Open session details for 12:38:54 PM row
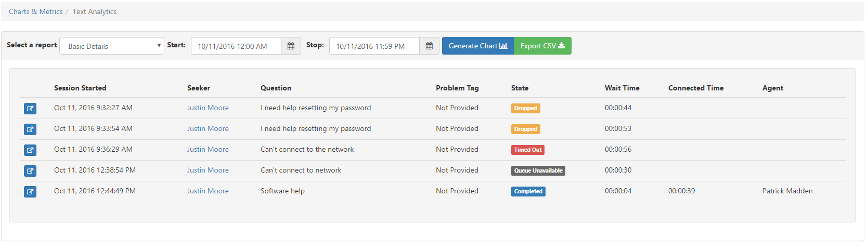The image size is (868, 250). (30, 171)
